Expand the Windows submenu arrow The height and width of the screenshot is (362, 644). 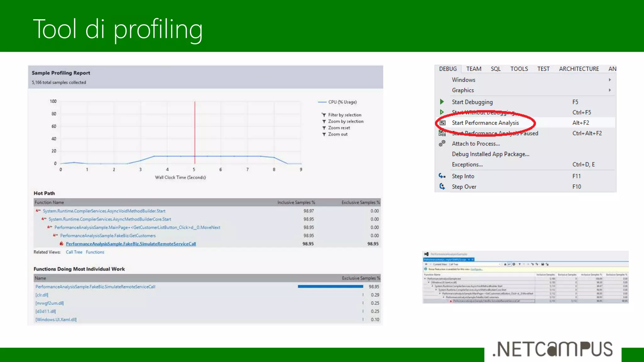[x=610, y=80]
